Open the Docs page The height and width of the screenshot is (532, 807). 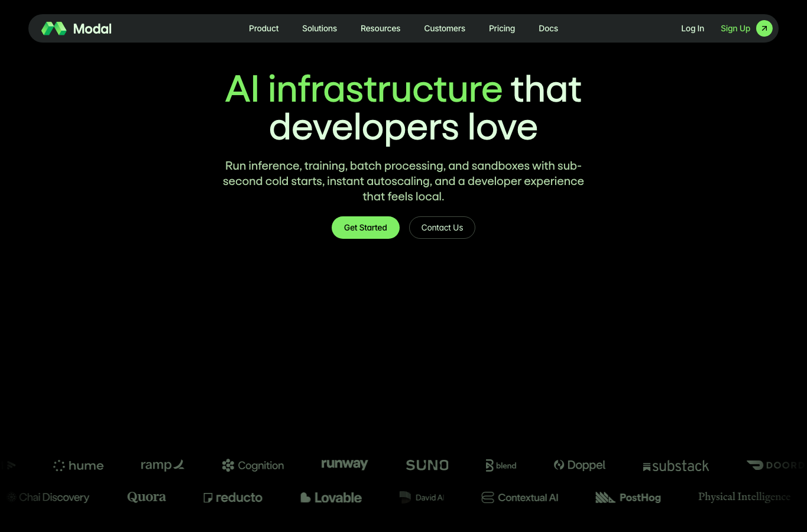click(x=548, y=28)
